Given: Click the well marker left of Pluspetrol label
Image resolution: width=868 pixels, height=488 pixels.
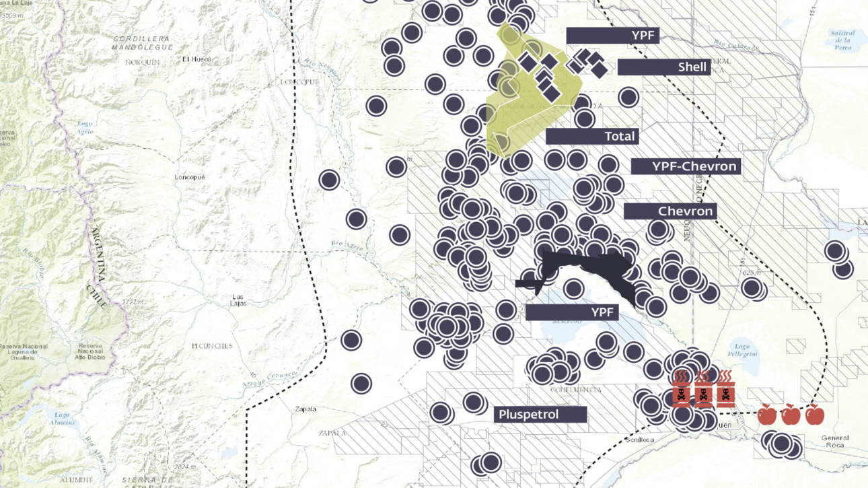Looking at the screenshot, I should [475, 403].
